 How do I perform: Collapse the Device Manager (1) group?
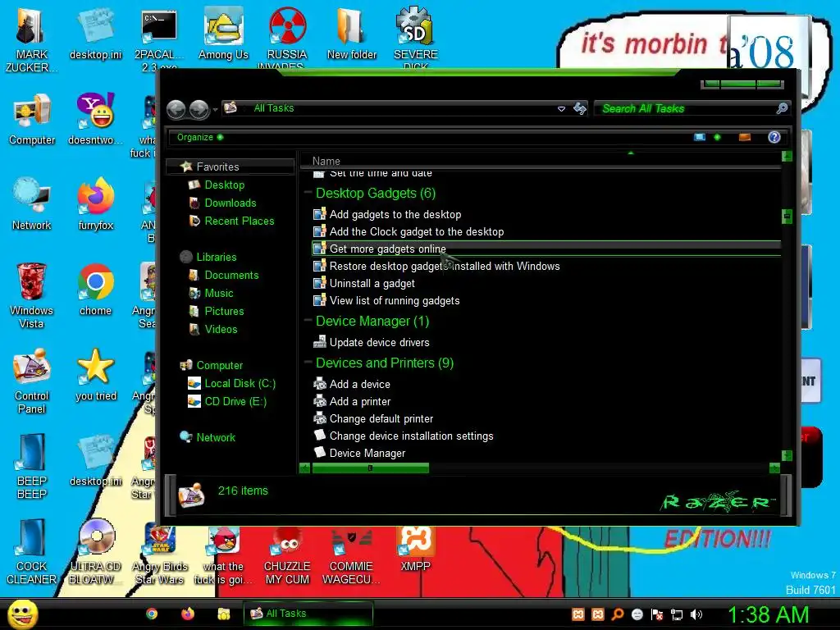click(x=308, y=321)
